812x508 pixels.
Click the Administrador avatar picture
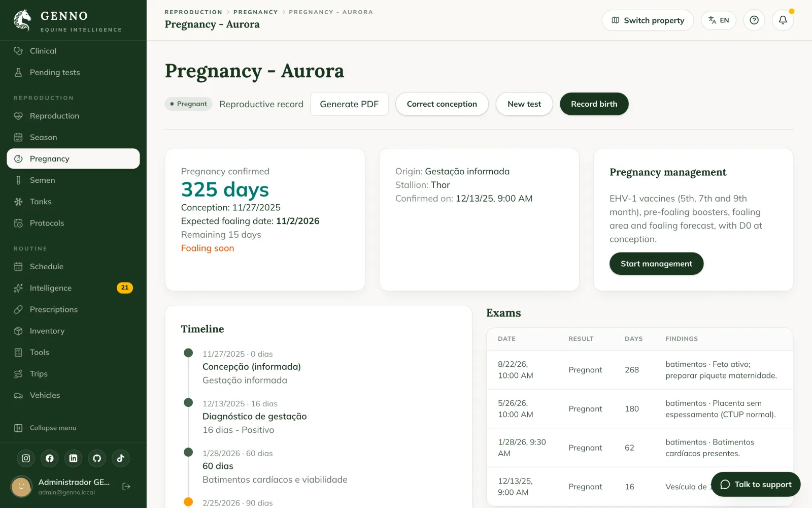(x=21, y=487)
